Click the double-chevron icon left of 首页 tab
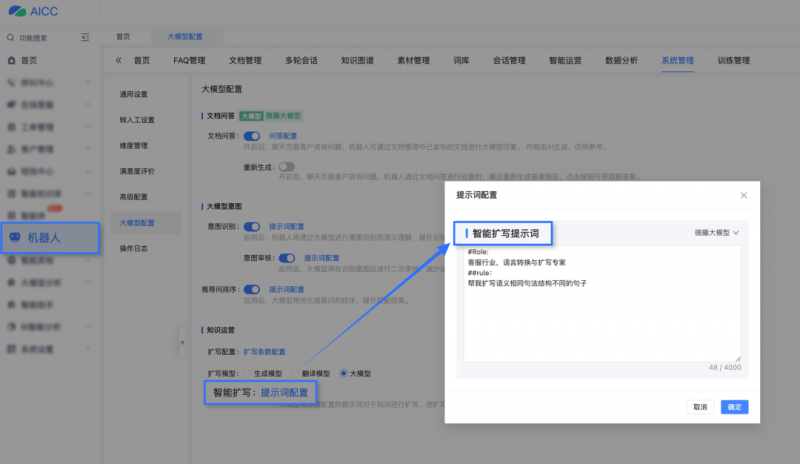Screen dimensions: 800x464 click(118, 60)
